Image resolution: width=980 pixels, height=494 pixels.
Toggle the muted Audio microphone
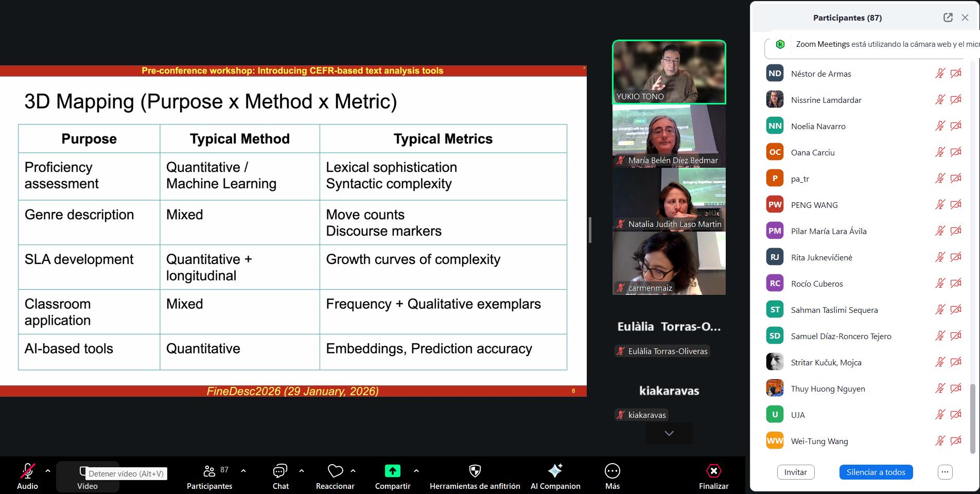(27, 471)
